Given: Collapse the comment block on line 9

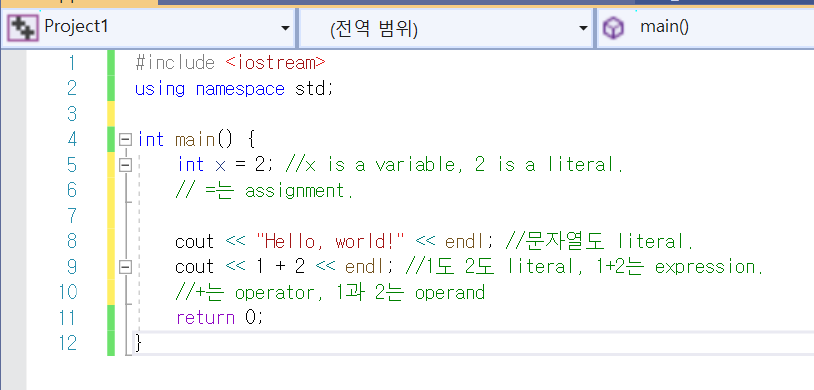Looking at the screenshot, I should [x=125, y=267].
